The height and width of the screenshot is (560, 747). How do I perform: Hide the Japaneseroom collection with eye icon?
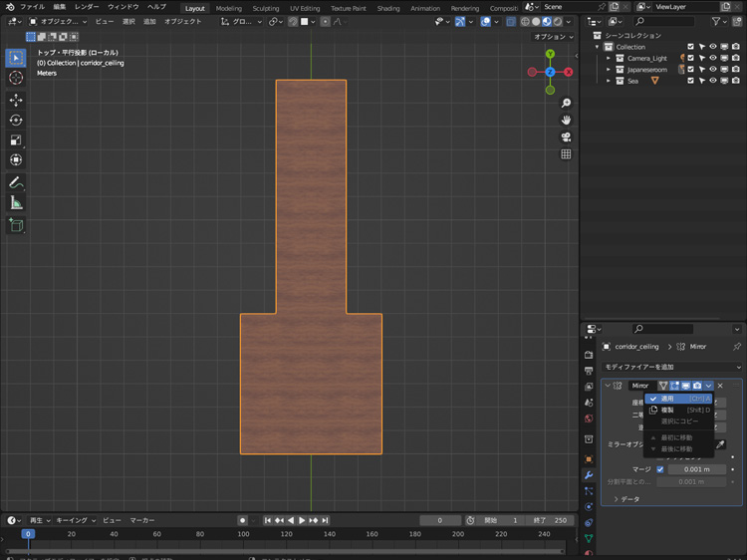coord(713,70)
